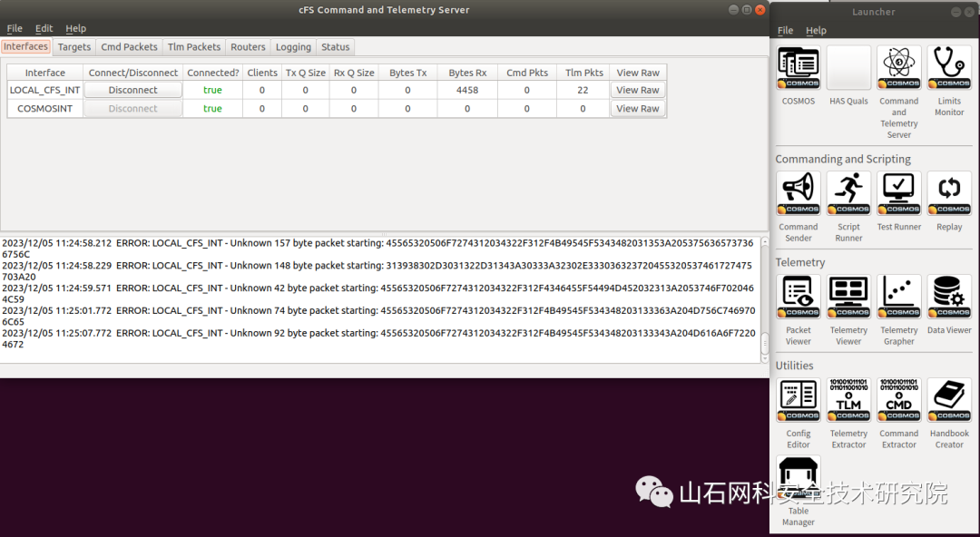
Task: Click the 157 byte packet error log line
Action: 378,249
